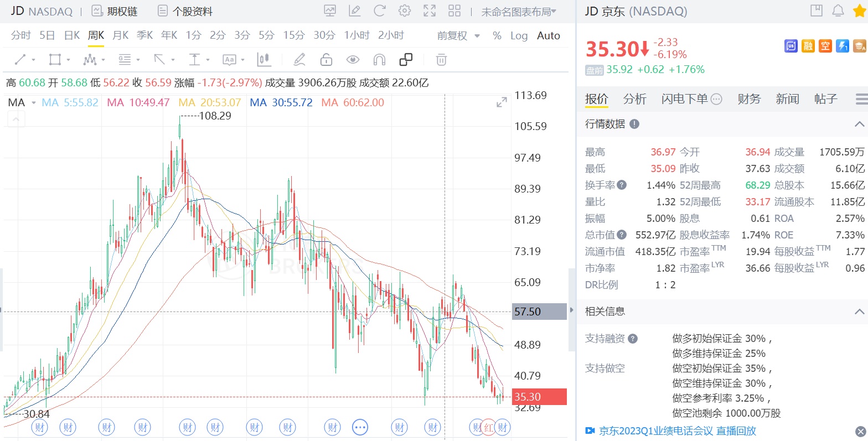
Task: Open the 未命名图表布局 layout dropdown
Action: click(x=519, y=12)
